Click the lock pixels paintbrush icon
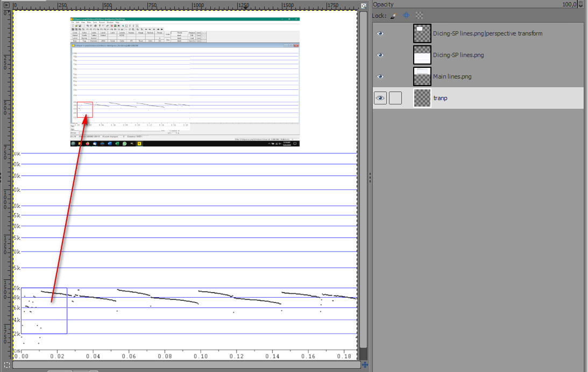 [x=393, y=16]
